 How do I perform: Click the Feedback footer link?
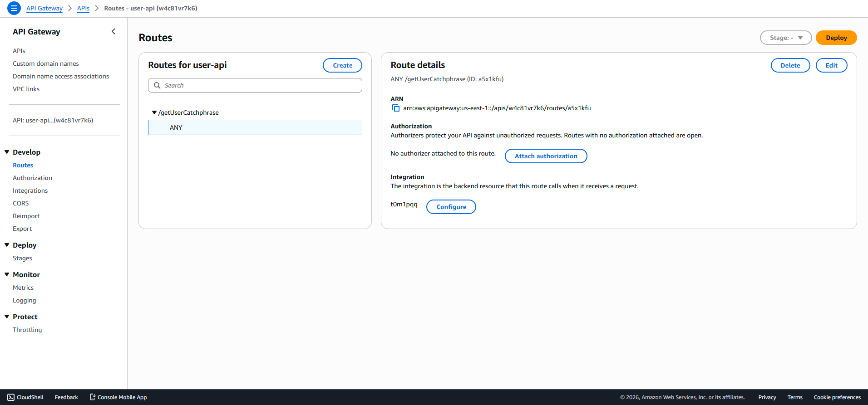coord(66,397)
